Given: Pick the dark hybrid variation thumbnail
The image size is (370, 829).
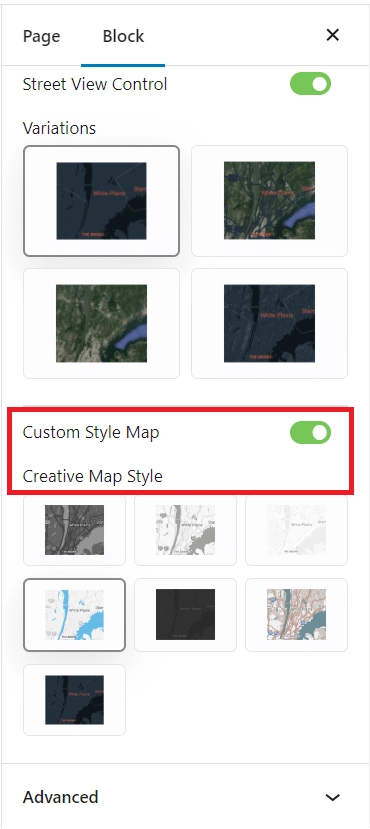Looking at the screenshot, I should [269, 324].
